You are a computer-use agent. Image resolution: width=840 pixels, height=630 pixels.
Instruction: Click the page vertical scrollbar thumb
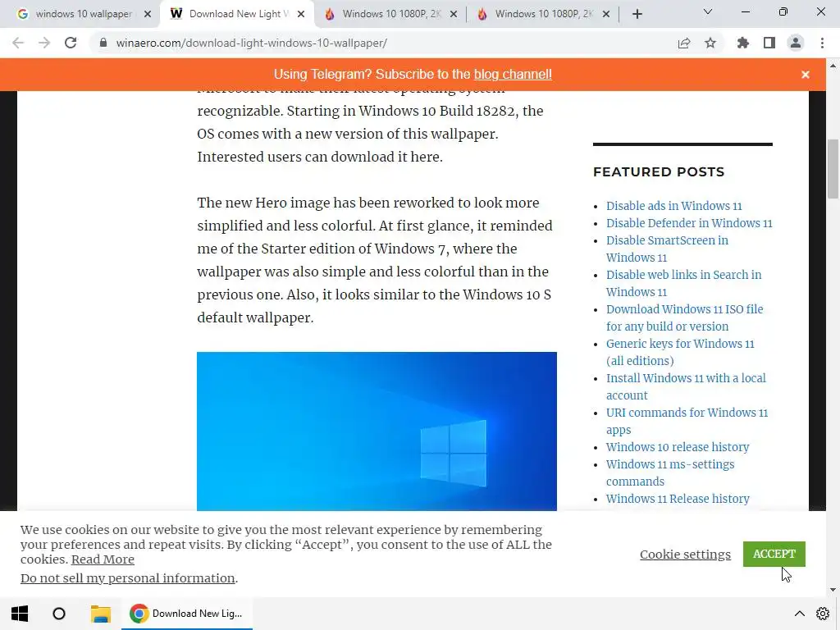click(x=833, y=169)
